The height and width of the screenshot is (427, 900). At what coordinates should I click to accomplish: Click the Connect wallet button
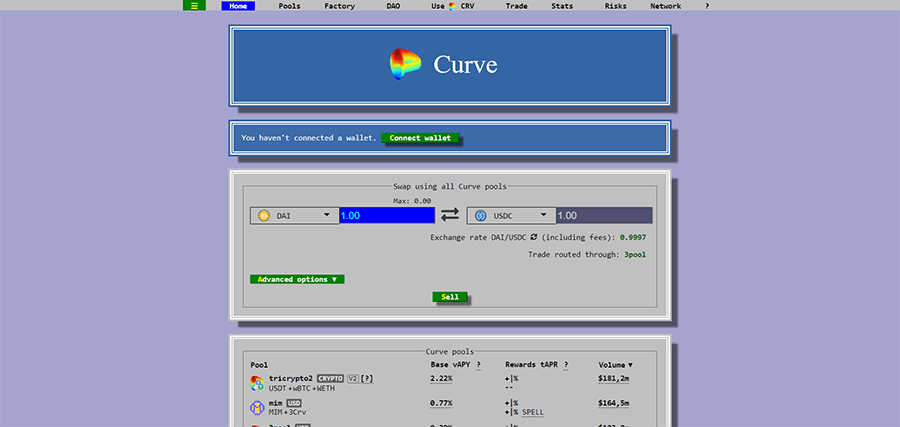tap(420, 138)
